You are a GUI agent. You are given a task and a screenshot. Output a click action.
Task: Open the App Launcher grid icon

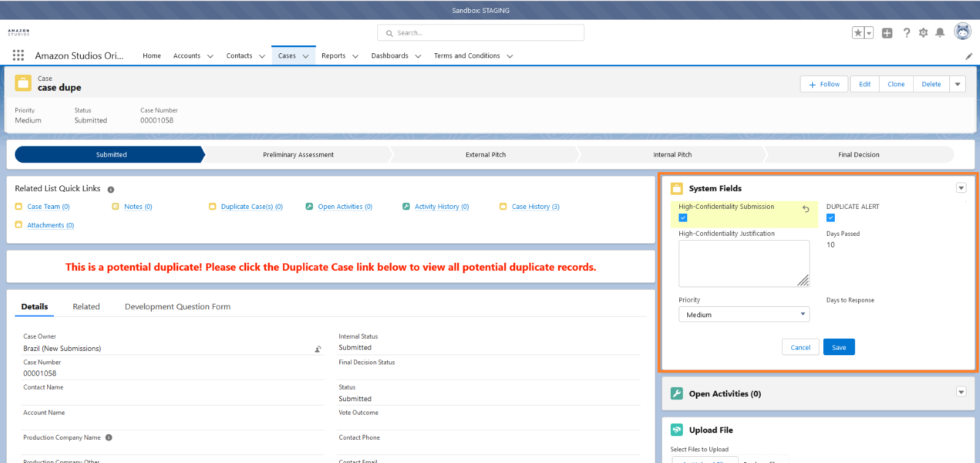(x=18, y=55)
